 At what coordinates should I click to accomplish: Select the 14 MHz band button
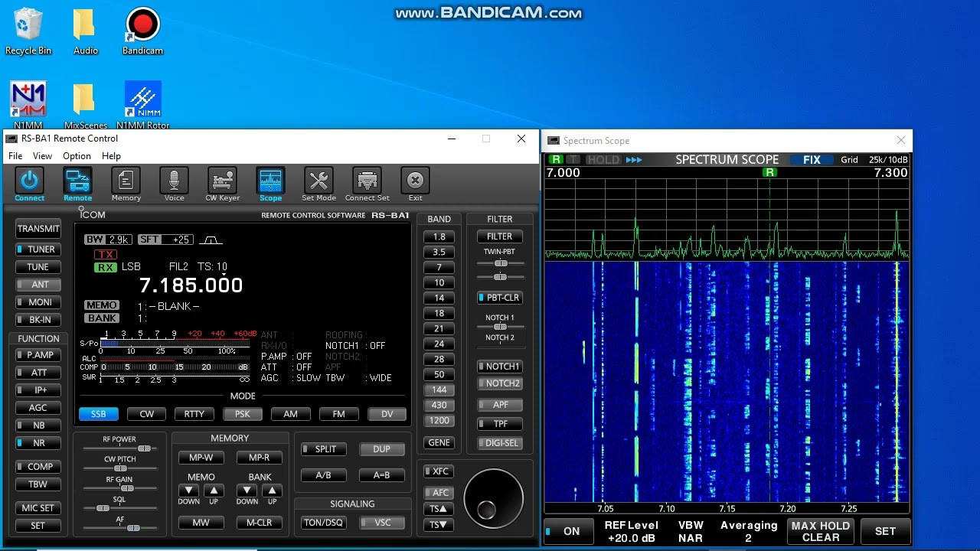[439, 298]
